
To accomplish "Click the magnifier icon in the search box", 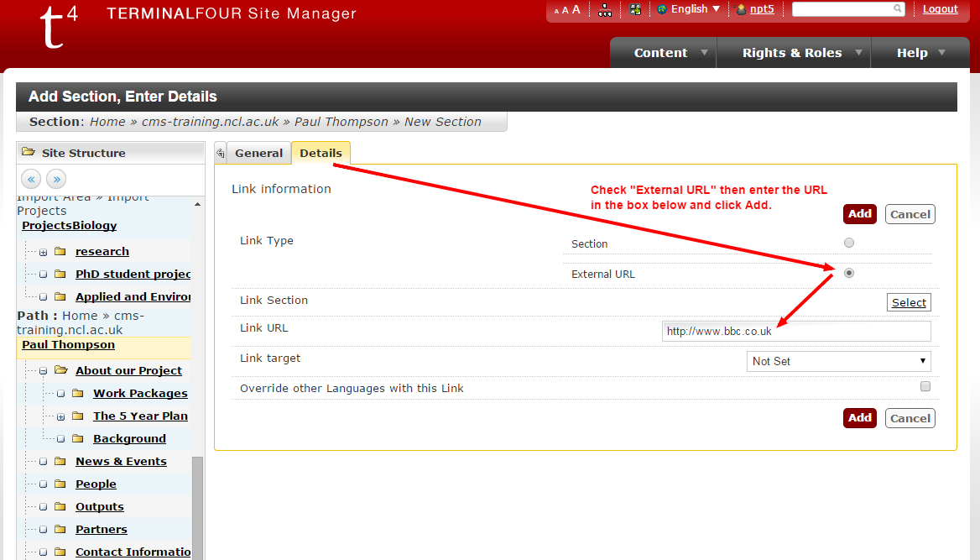I will 897,9.
